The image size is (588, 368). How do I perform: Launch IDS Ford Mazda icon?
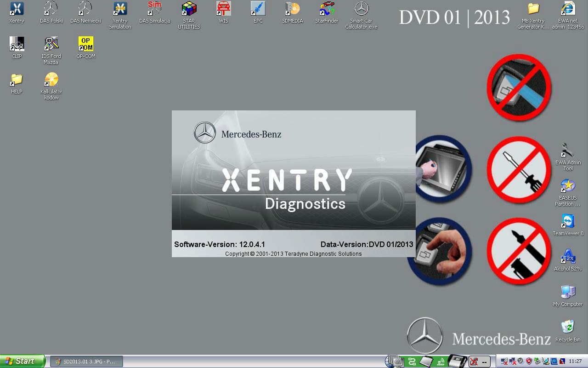tap(51, 51)
